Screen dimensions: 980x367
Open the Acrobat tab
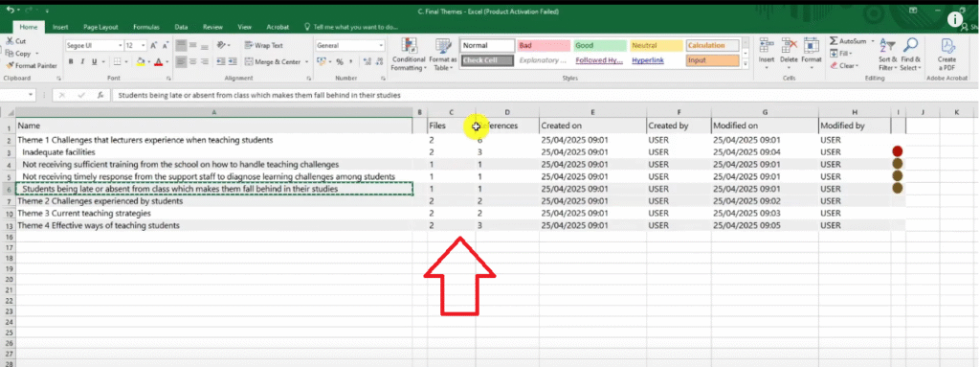[278, 27]
